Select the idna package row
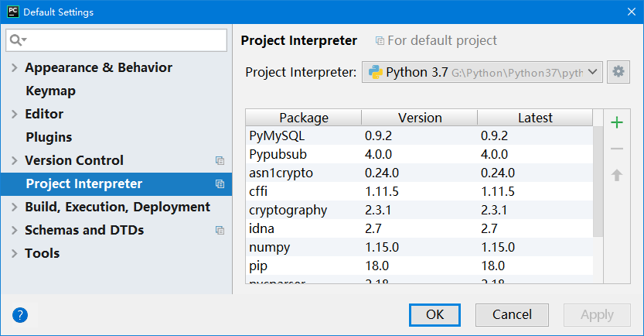Viewport: 644px width, 336px height. click(419, 228)
